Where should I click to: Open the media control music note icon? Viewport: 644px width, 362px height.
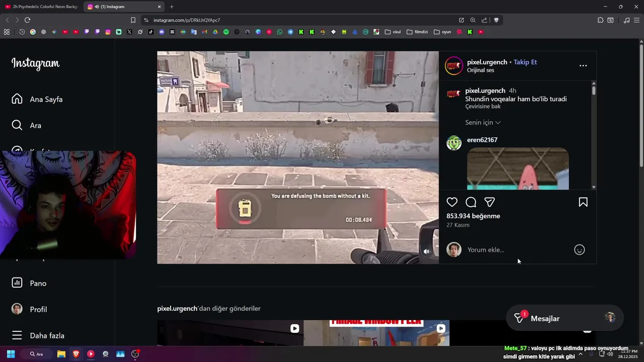626,20
